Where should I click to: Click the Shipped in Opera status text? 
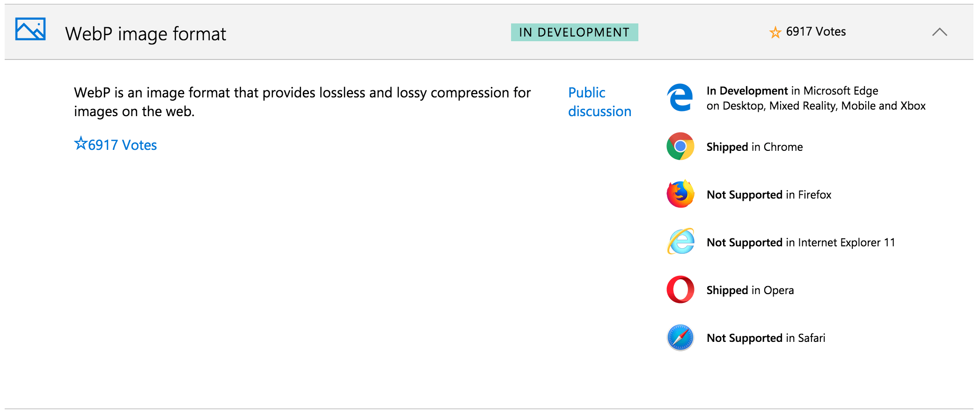click(x=750, y=290)
